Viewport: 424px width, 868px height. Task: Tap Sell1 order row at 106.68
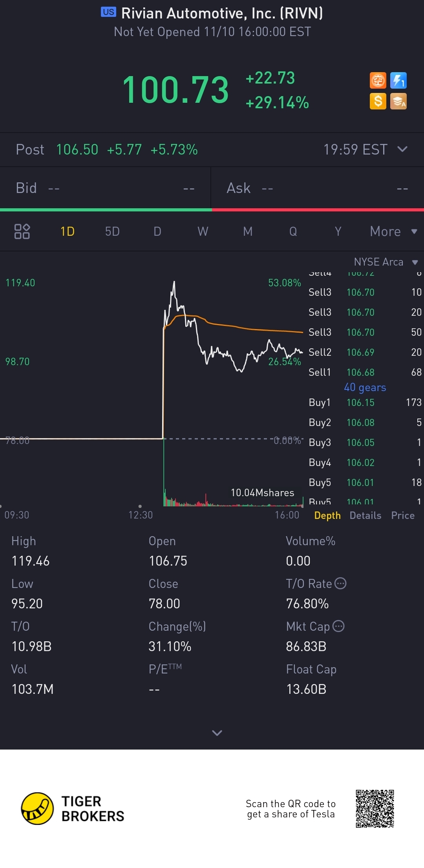point(365,372)
